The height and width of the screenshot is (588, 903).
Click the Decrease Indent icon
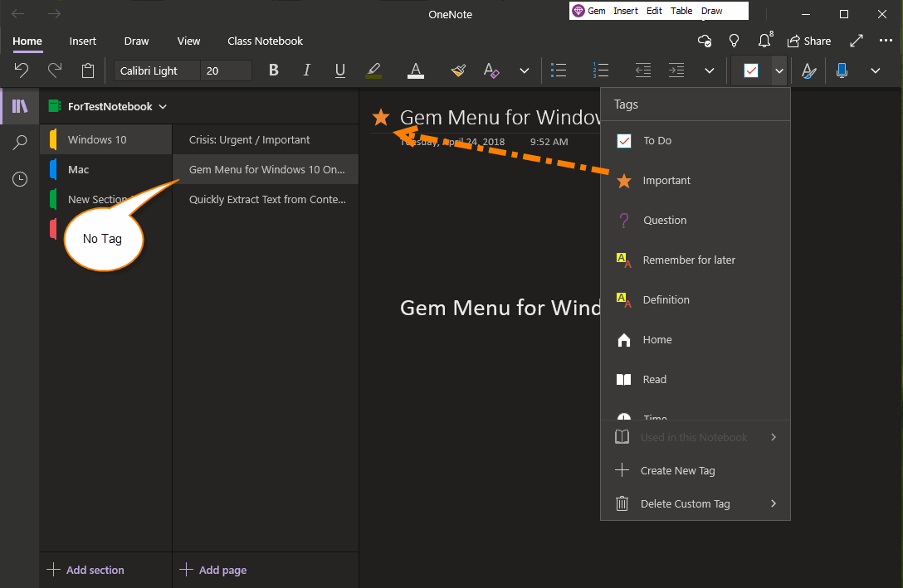click(642, 70)
